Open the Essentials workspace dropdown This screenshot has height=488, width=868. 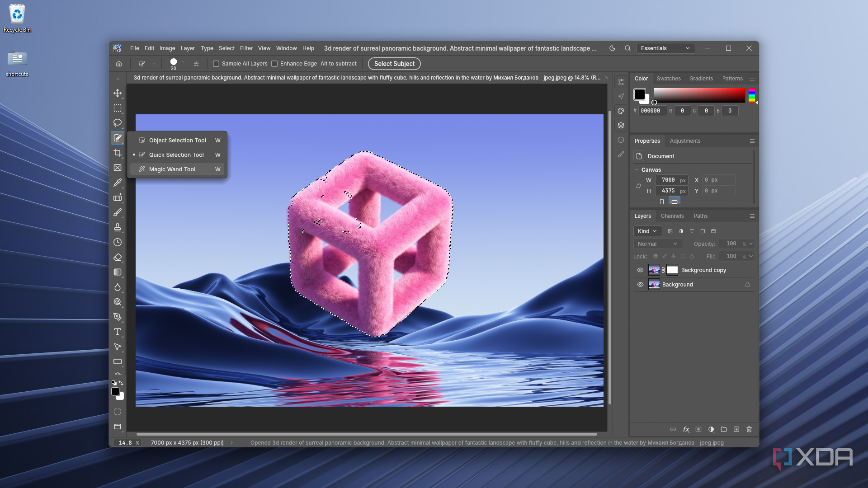click(665, 48)
